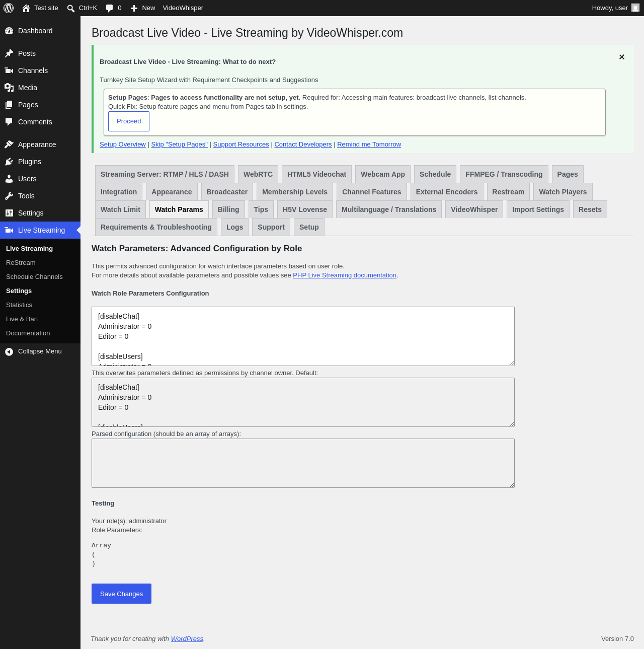This screenshot has width=644, height=649.
Task: Click the Parsed configuration textarea
Action: coord(303,463)
